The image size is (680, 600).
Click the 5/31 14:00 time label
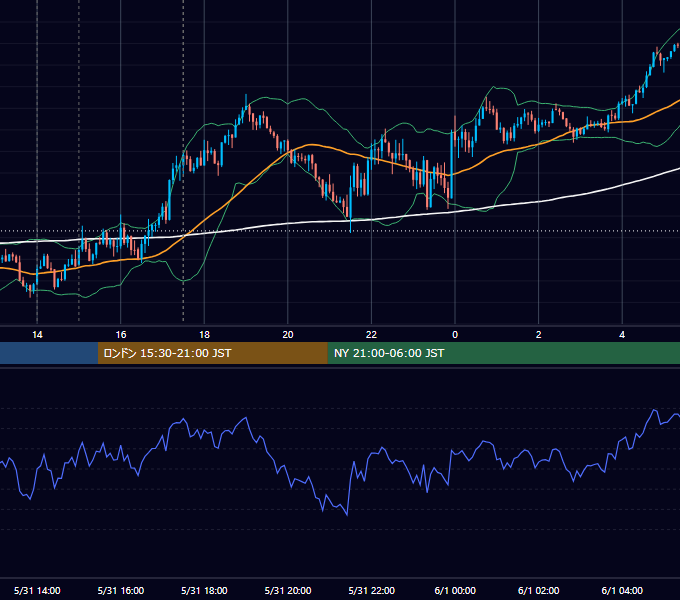coord(37,590)
